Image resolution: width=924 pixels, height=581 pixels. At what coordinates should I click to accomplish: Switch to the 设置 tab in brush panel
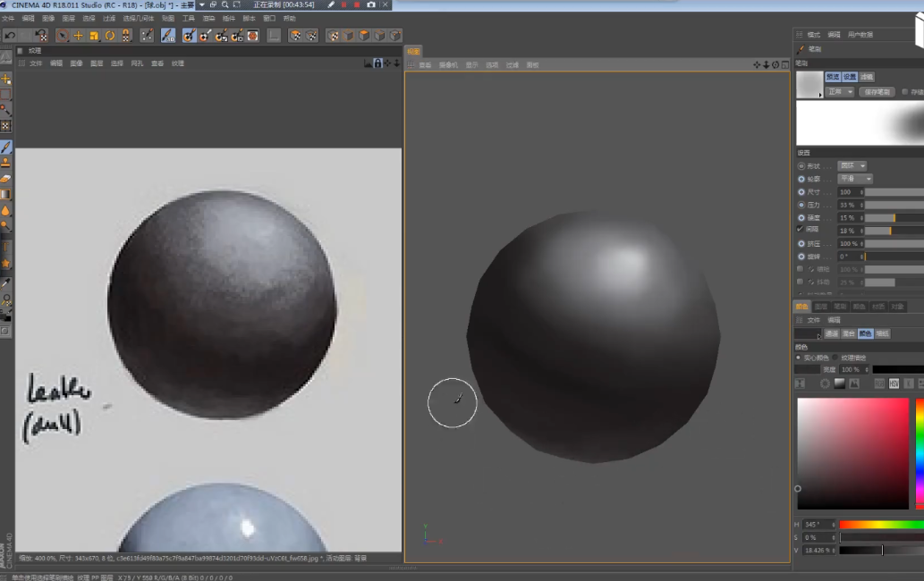(x=850, y=77)
